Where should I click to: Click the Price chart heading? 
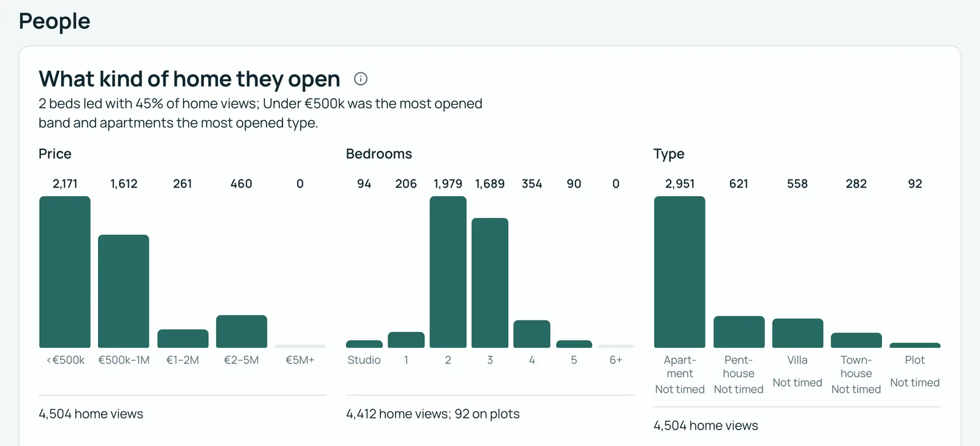pyautogui.click(x=55, y=154)
